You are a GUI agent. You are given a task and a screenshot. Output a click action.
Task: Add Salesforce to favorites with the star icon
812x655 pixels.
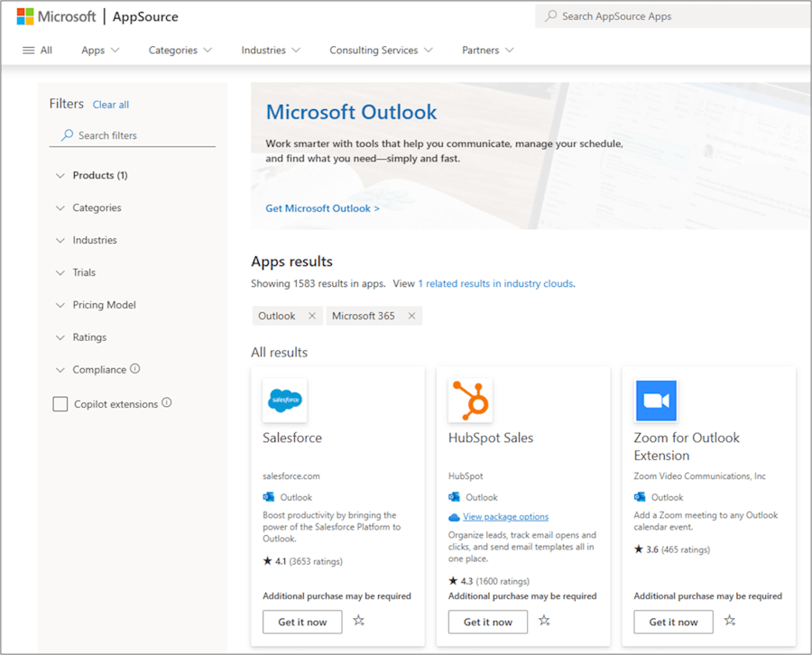pyautogui.click(x=358, y=622)
